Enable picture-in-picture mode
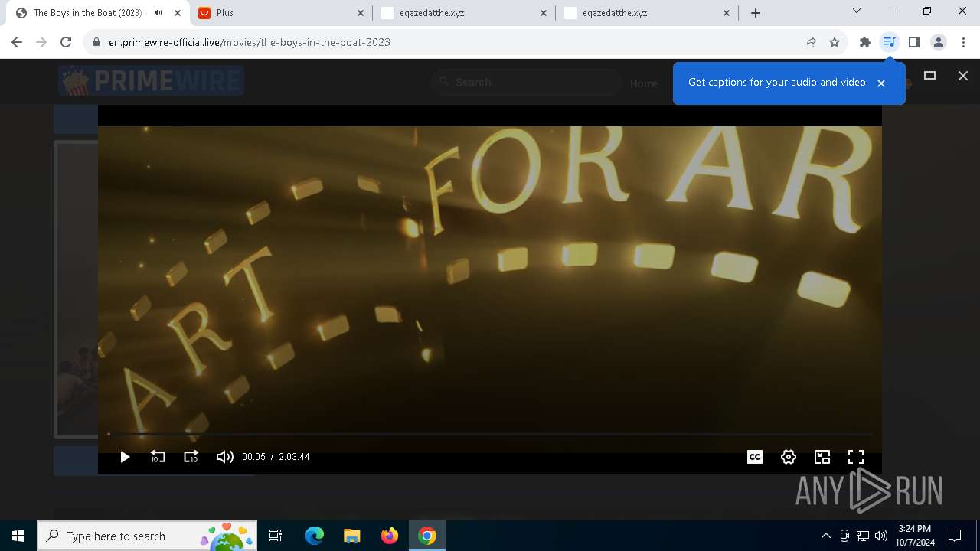 coord(822,457)
